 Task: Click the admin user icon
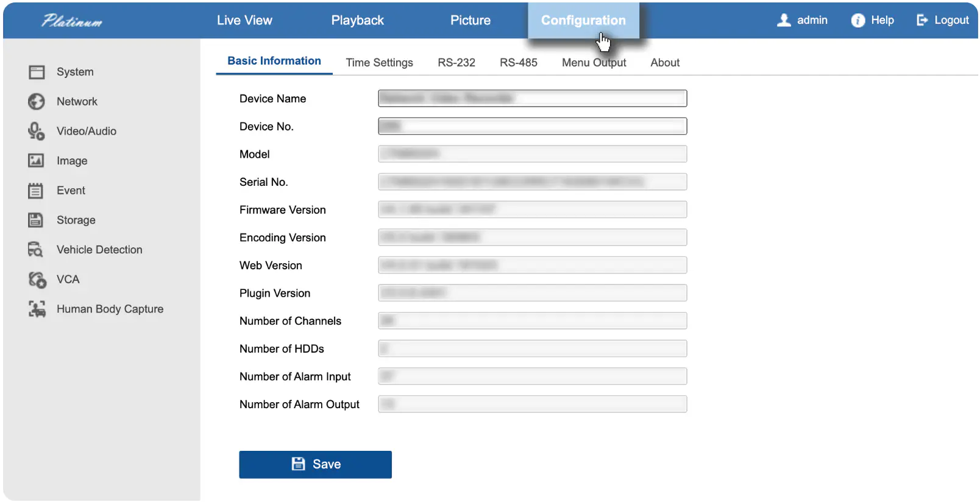pos(784,20)
